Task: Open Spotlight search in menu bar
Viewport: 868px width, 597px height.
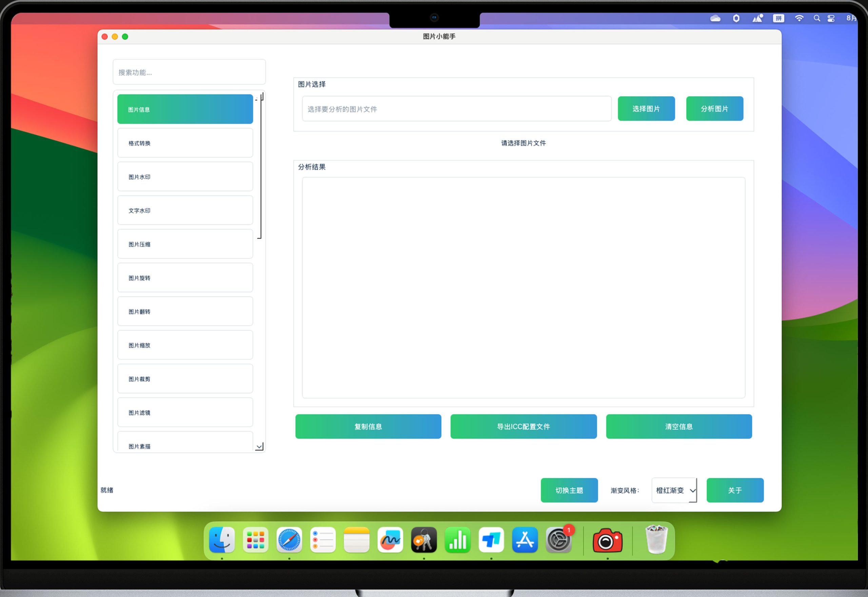Action: point(817,18)
